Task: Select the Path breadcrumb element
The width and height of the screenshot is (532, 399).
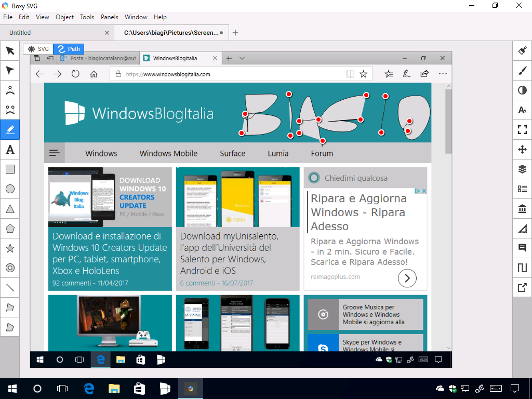Action: [69, 49]
